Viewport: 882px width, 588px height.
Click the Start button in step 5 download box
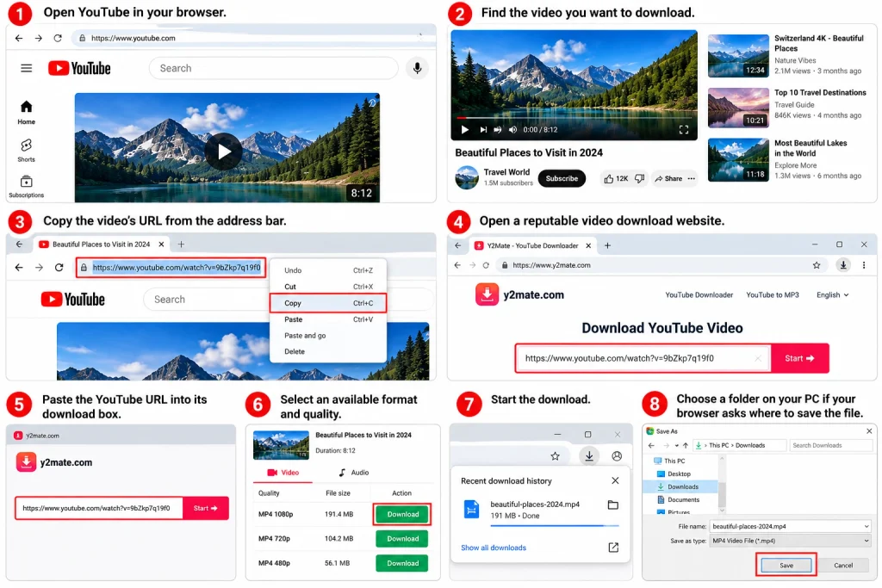click(205, 508)
